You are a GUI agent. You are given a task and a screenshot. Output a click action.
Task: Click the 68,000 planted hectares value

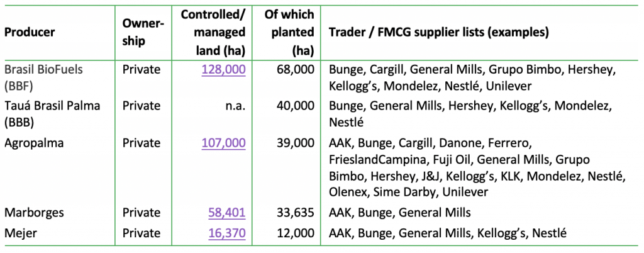pos(296,70)
